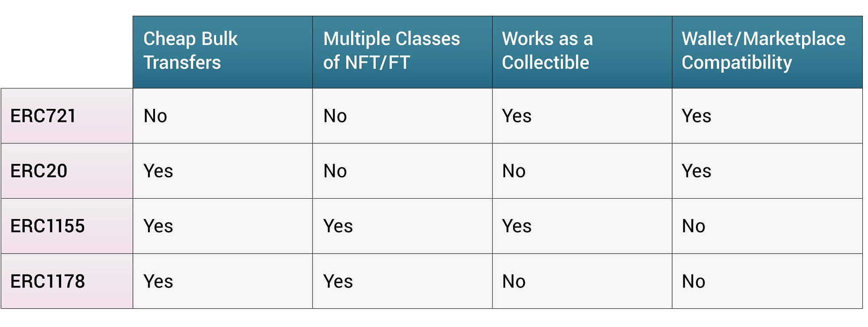This screenshot has width=868, height=327.
Task: Click the Cheap Bulk Transfers column header
Action: click(x=223, y=52)
